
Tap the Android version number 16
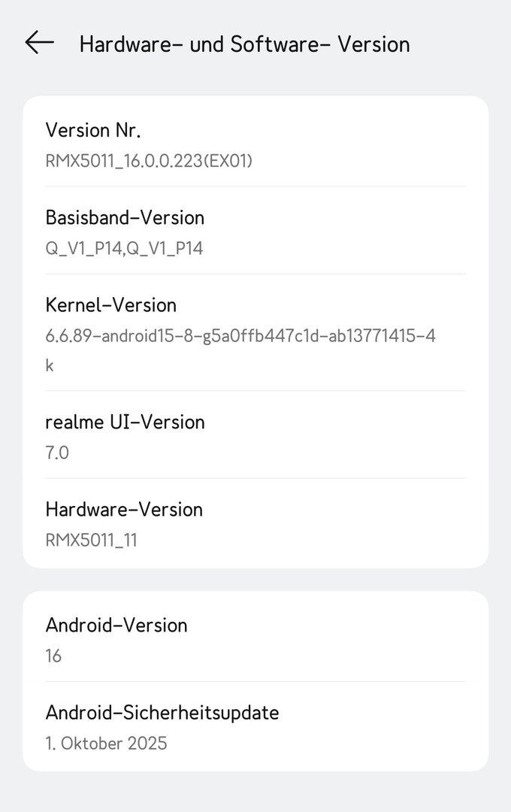tap(53, 656)
